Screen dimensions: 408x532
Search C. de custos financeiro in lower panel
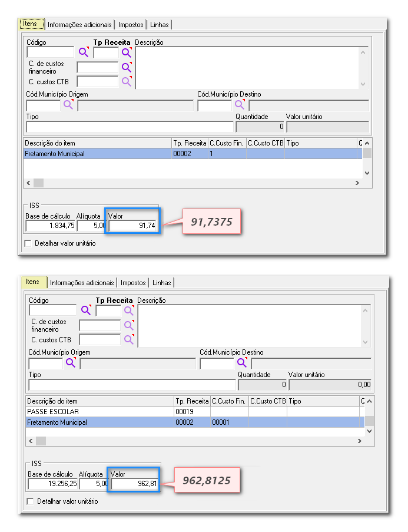pyautogui.click(x=129, y=325)
